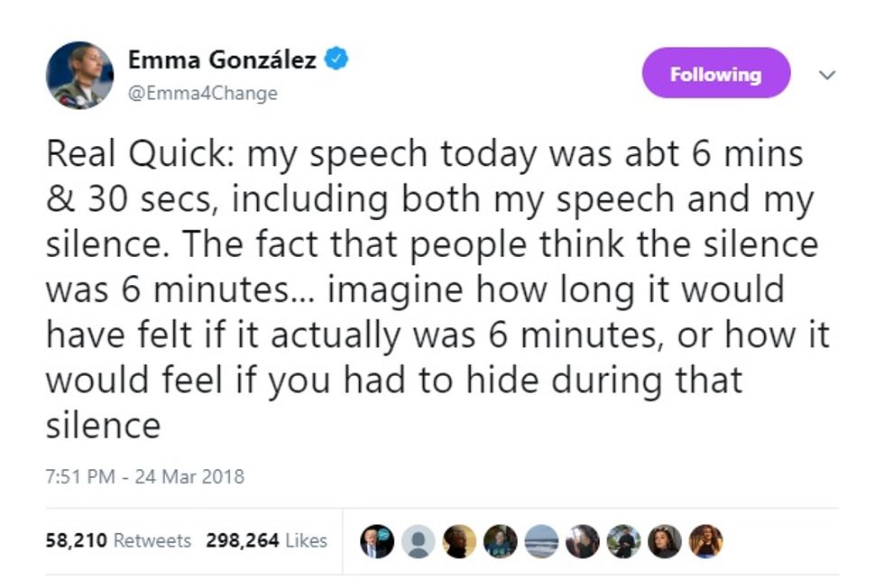This screenshot has height=588, width=884.
Task: Open the default gray silhouette liker avatar
Action: pos(419,541)
